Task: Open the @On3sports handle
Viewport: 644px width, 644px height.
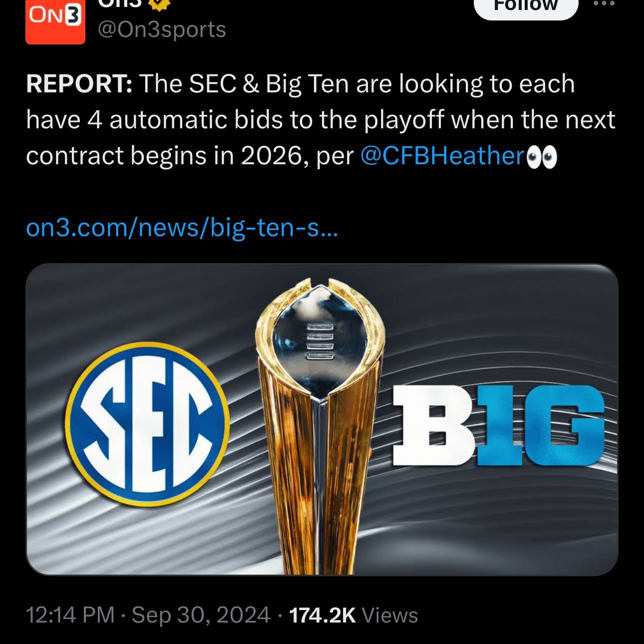Action: (x=162, y=30)
